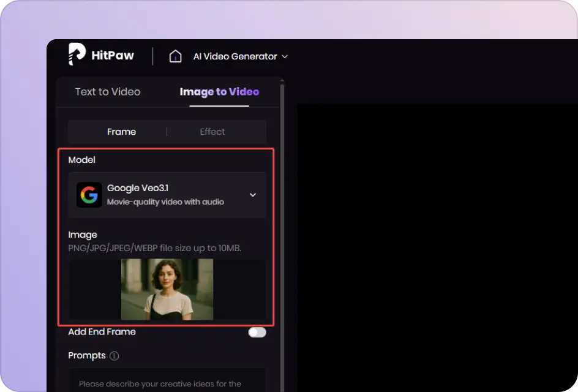Click the uploaded portrait image thumbnail
The height and width of the screenshot is (392, 578).
pos(167,289)
